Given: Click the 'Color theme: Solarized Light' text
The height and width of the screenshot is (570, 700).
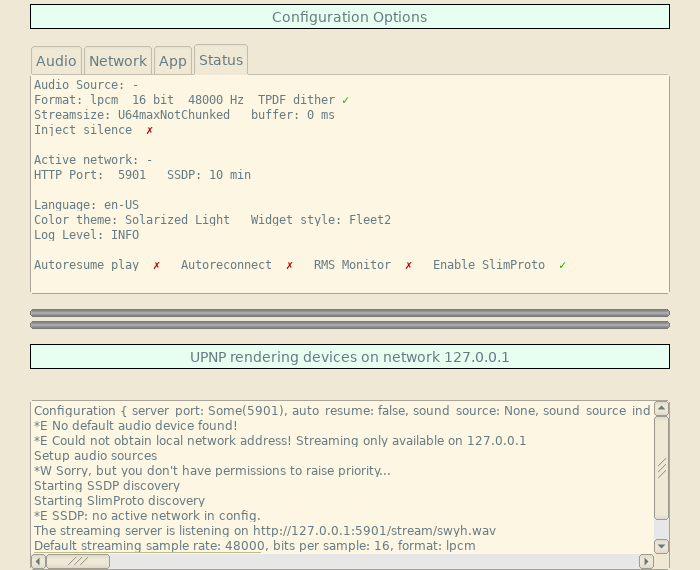Looking at the screenshot, I should (x=132, y=220).
